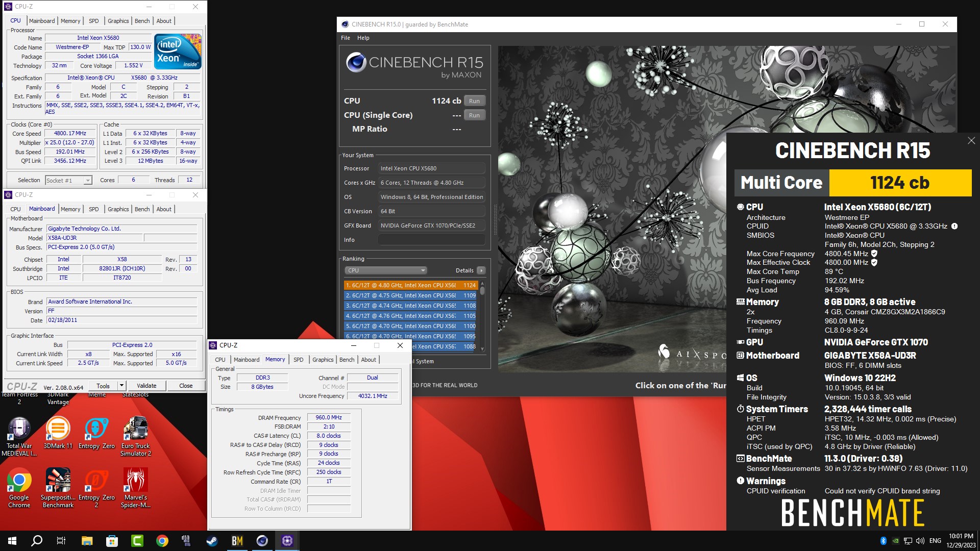
Task: Open the clock and date flyout
Action: 961,541
